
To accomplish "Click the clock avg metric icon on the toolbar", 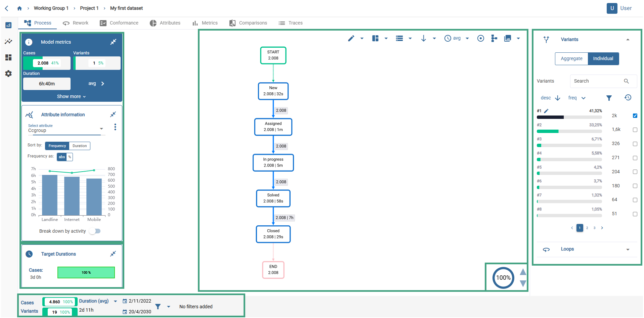I will 447,38.
